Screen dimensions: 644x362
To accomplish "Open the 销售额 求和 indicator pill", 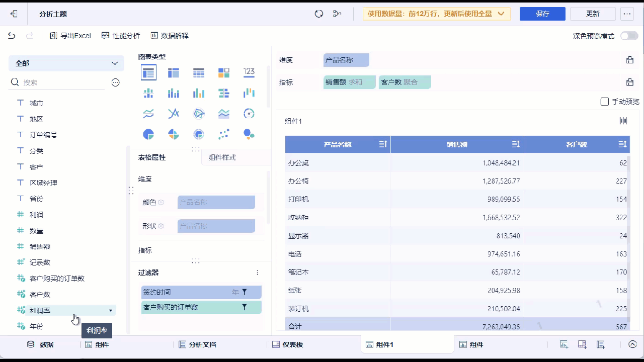I will click(x=350, y=82).
